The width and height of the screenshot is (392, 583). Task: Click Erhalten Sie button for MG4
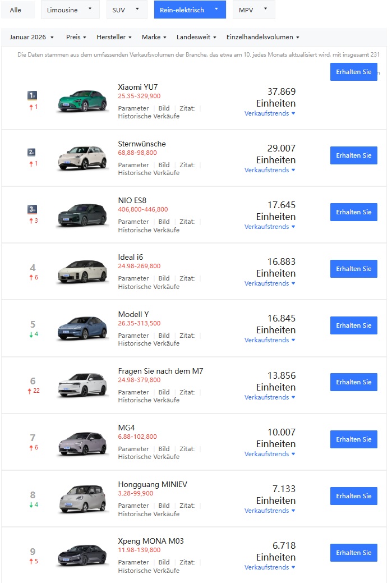[353, 439]
